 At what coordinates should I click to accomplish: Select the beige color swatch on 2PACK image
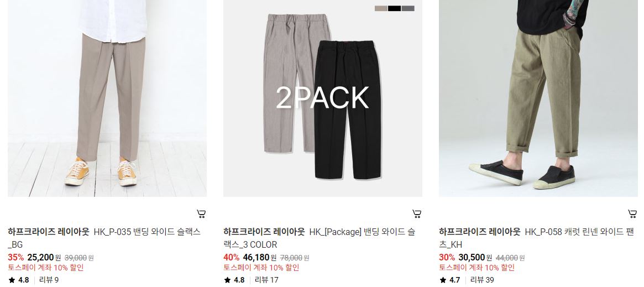[x=381, y=8]
